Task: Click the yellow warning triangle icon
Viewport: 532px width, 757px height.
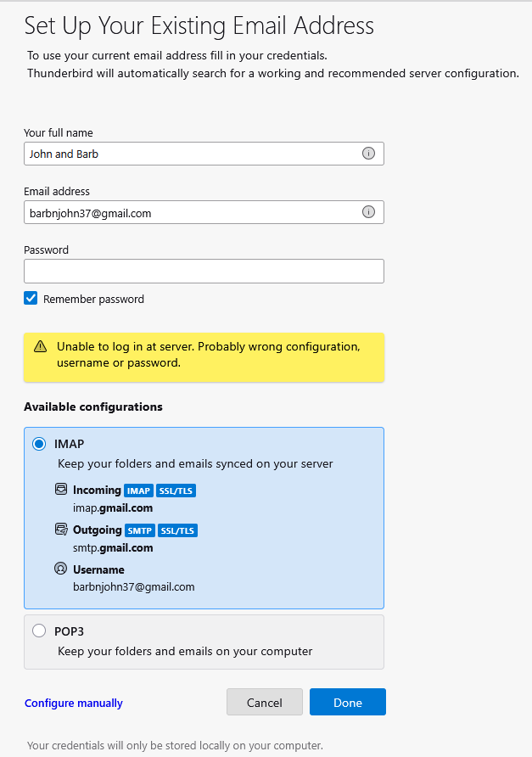Action: 40,347
